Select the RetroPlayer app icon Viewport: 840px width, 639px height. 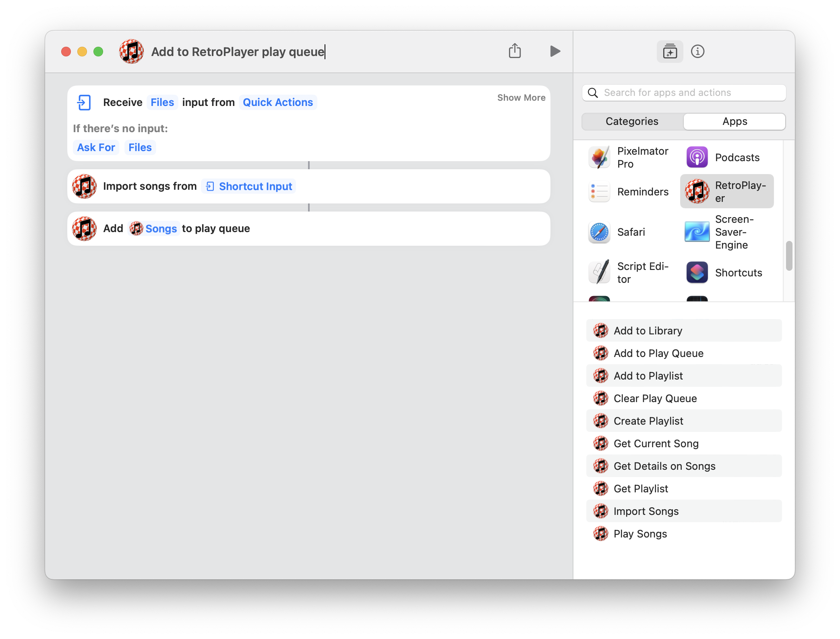[696, 191]
